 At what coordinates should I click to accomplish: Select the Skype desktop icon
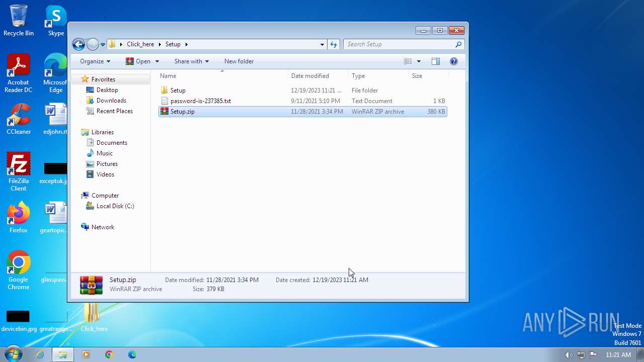56,21
